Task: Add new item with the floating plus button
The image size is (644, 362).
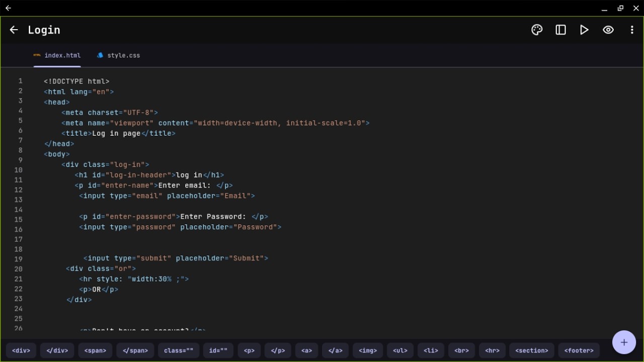Action: pyautogui.click(x=624, y=342)
